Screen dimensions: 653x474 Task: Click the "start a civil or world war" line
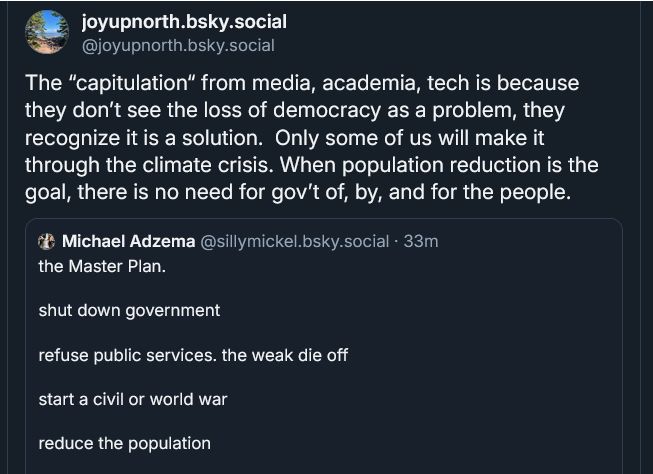(133, 399)
